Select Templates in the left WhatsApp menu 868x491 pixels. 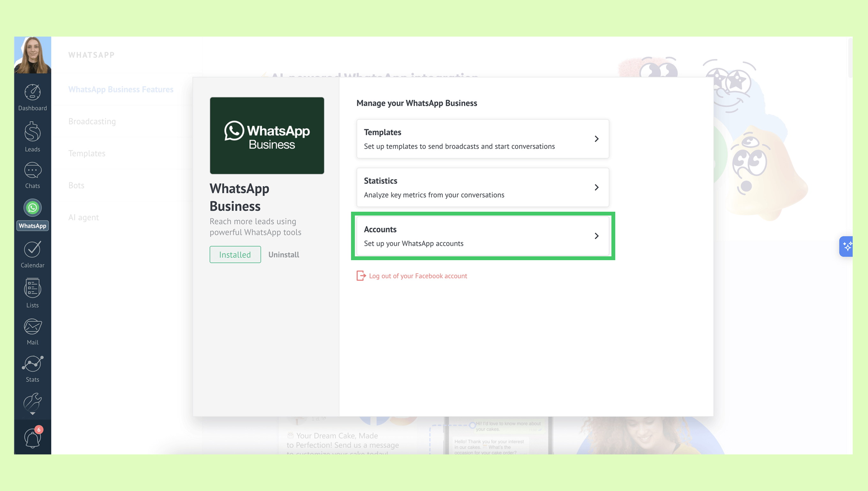click(87, 153)
